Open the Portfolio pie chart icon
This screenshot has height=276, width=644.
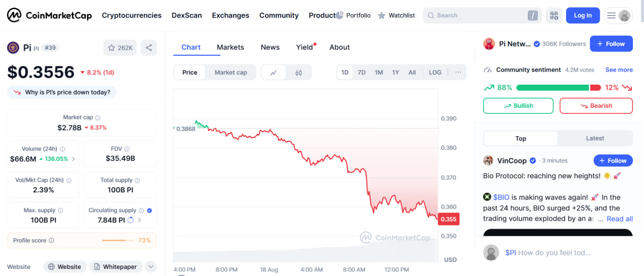[340, 16]
